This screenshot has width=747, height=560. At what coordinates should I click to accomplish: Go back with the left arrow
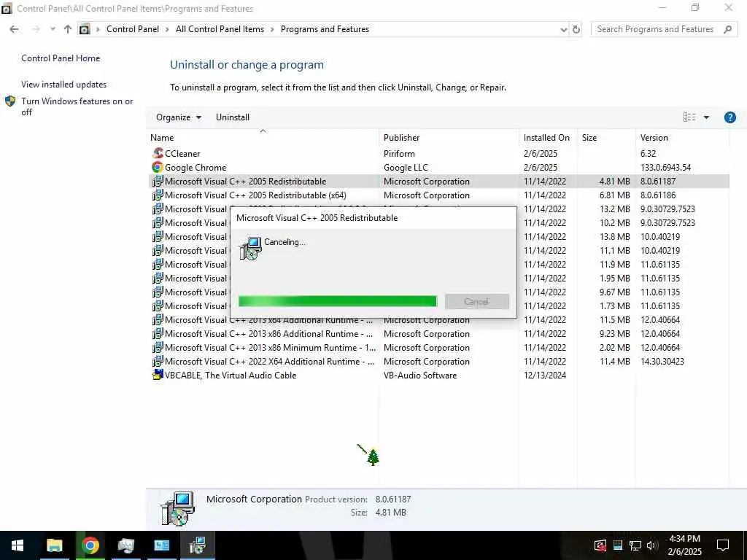pyautogui.click(x=15, y=29)
